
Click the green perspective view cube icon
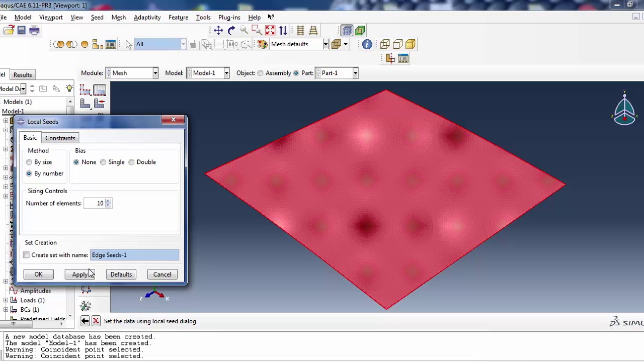click(x=360, y=31)
